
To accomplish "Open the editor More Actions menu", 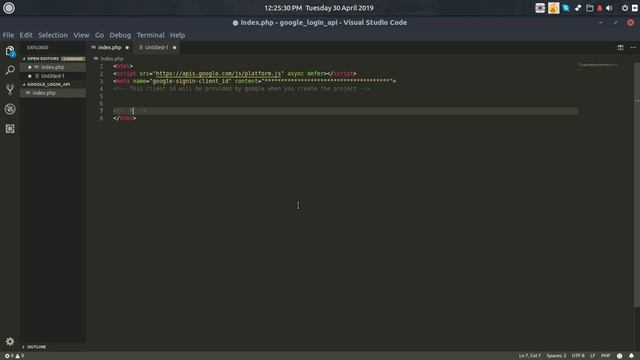I will point(633,47).
